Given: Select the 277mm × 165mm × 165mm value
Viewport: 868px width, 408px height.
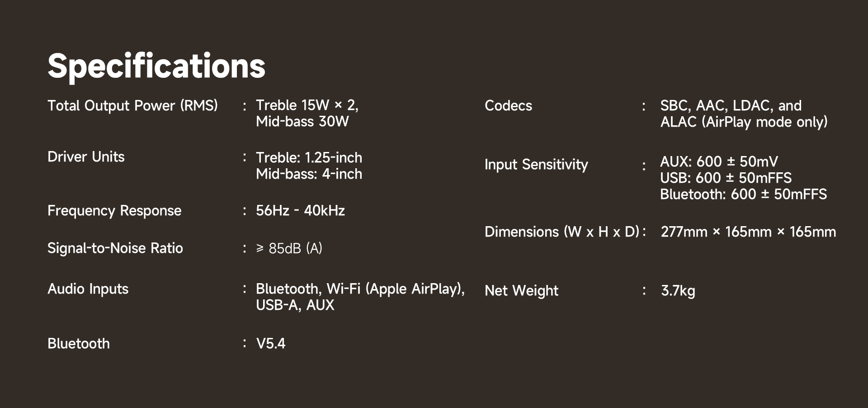Looking at the screenshot, I should (748, 232).
